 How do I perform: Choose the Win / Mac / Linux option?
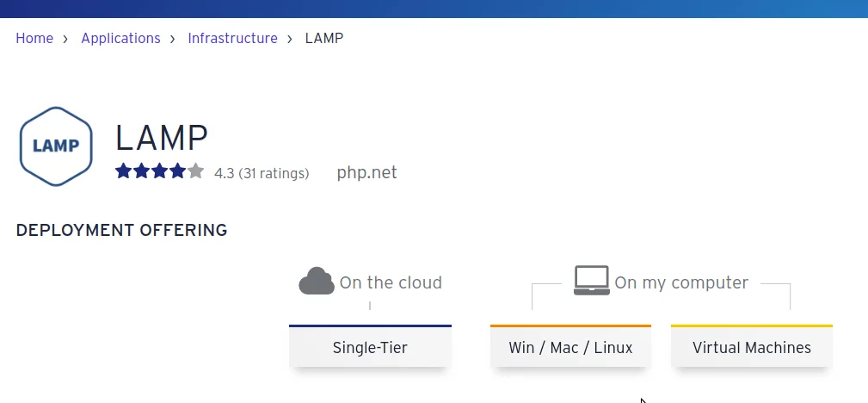[x=570, y=348]
